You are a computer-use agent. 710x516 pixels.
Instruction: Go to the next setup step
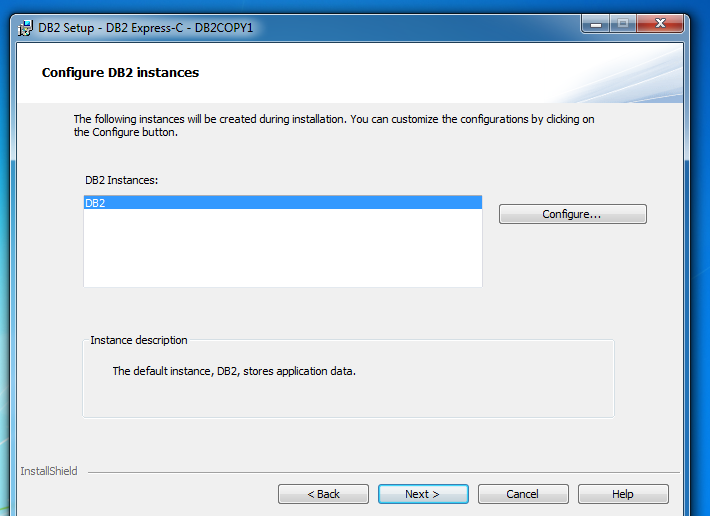423,494
